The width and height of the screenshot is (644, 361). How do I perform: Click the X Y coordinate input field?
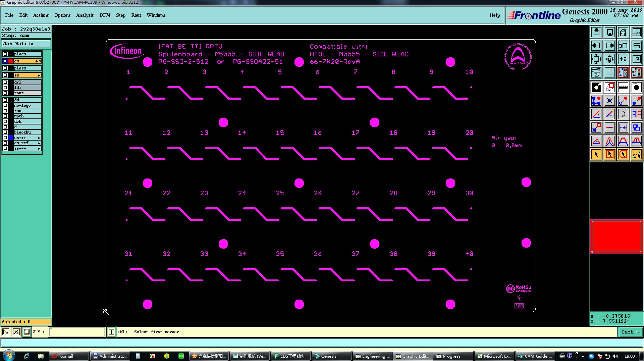pos(77,332)
